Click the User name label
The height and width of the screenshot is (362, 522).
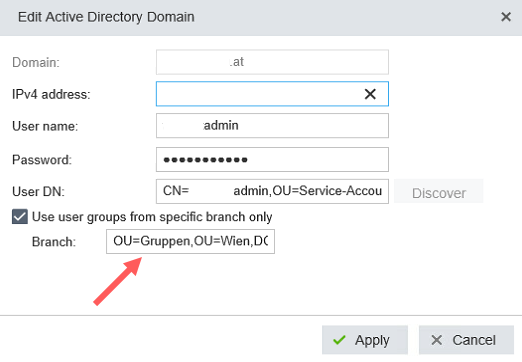tap(45, 126)
